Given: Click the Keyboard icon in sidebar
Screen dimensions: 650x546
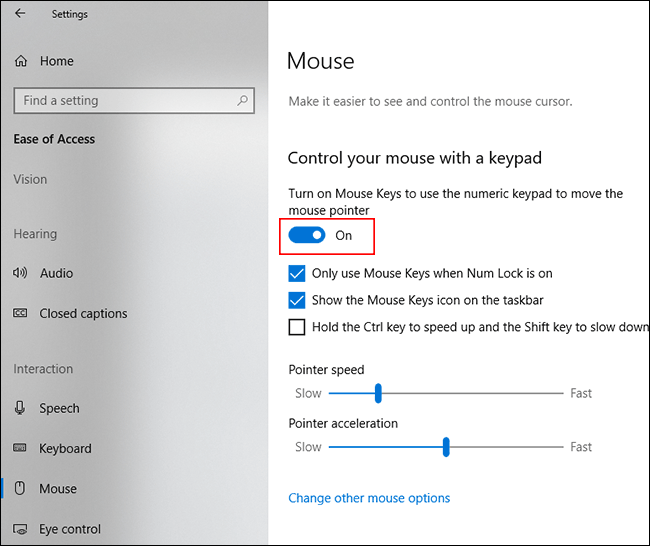Looking at the screenshot, I should click(x=20, y=448).
